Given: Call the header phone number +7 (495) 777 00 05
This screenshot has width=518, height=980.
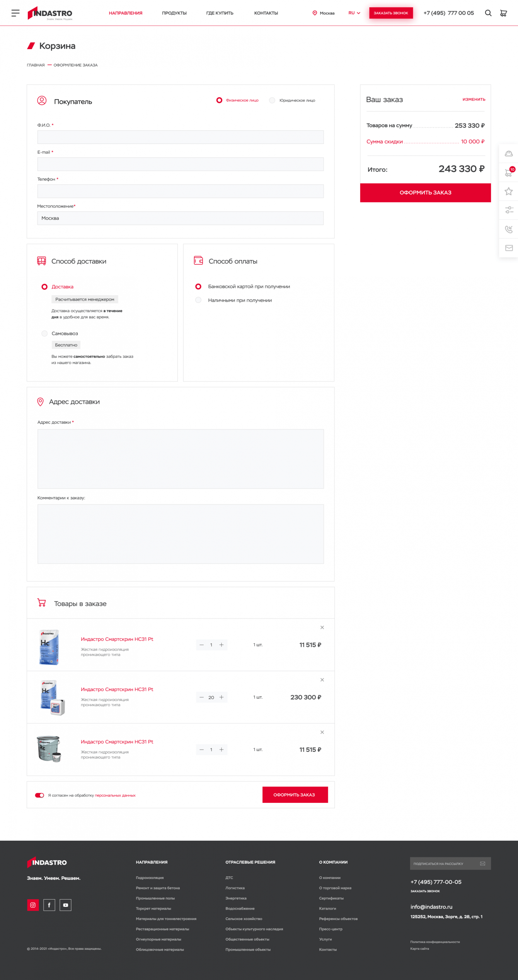Looking at the screenshot, I should [448, 13].
